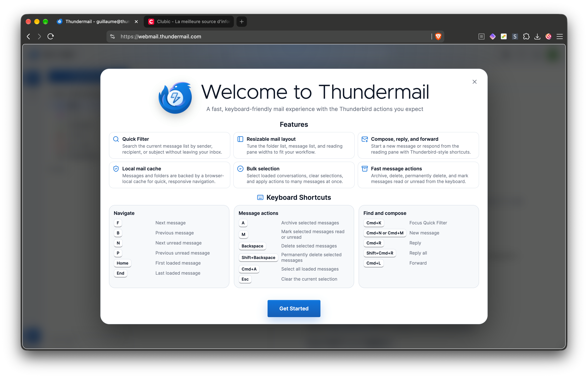Click the Keyboard Shortcuts keyboard icon
Screen dimensions: 588x378
pos(260,197)
